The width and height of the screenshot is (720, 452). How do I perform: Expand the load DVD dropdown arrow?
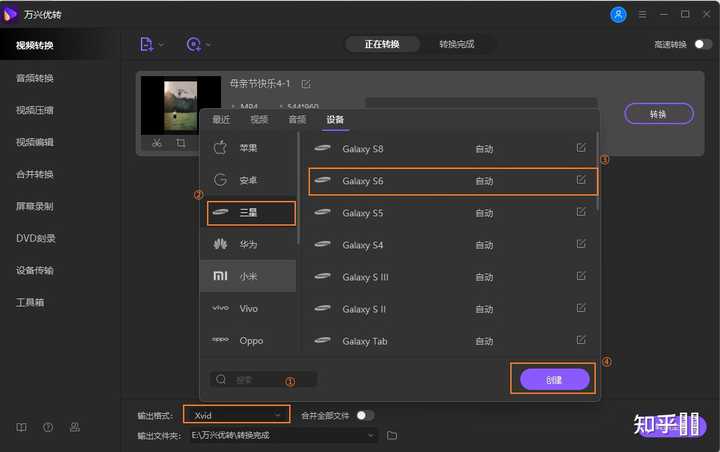208,45
